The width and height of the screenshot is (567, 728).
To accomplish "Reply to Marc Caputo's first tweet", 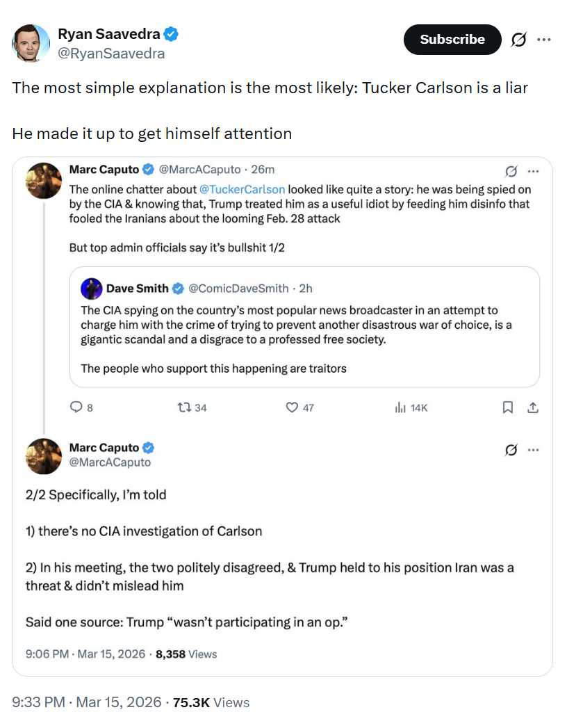I will point(76,407).
